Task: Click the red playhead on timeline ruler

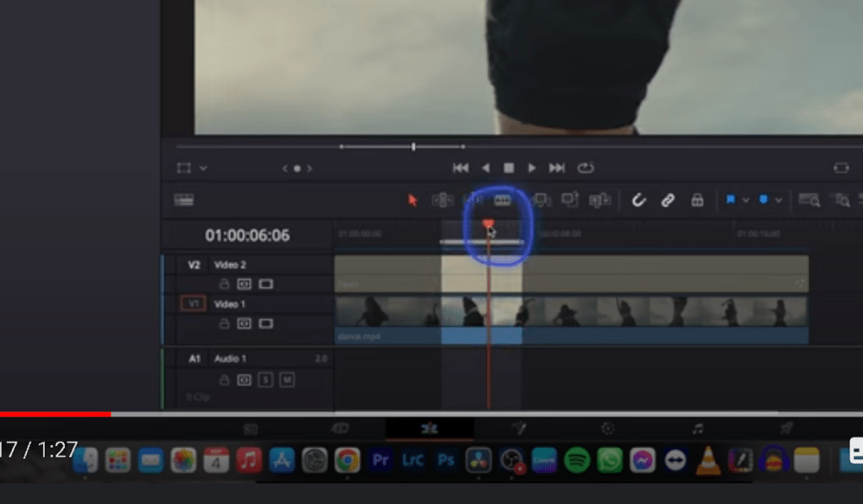Action: [488, 223]
